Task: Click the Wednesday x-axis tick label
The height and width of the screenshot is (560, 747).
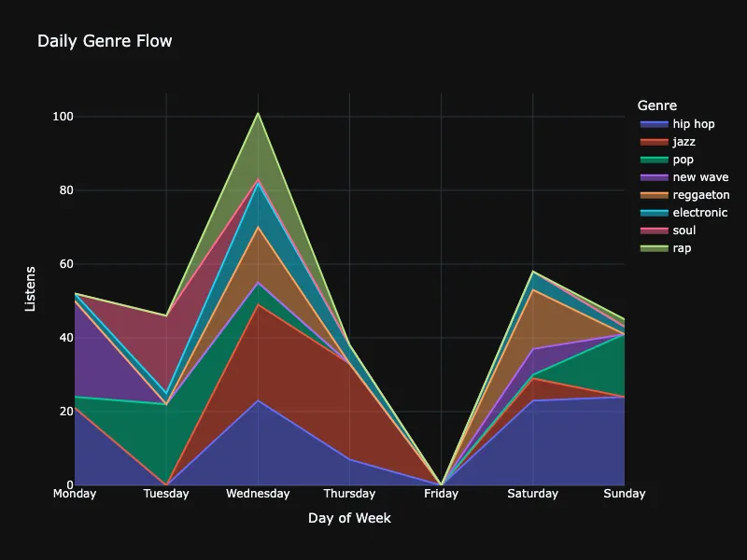Action: tap(258, 494)
